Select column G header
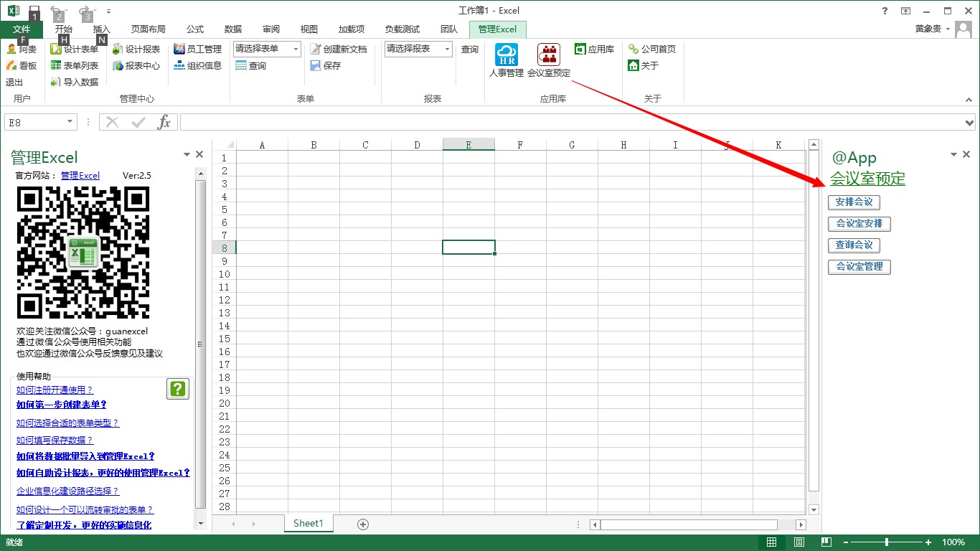The image size is (980, 551). coord(572,145)
